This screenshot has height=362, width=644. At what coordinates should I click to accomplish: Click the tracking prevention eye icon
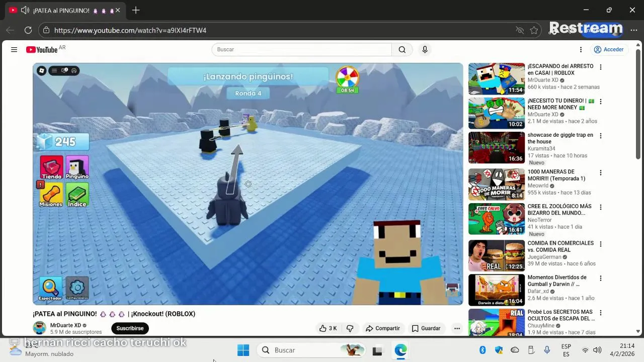coord(520,30)
